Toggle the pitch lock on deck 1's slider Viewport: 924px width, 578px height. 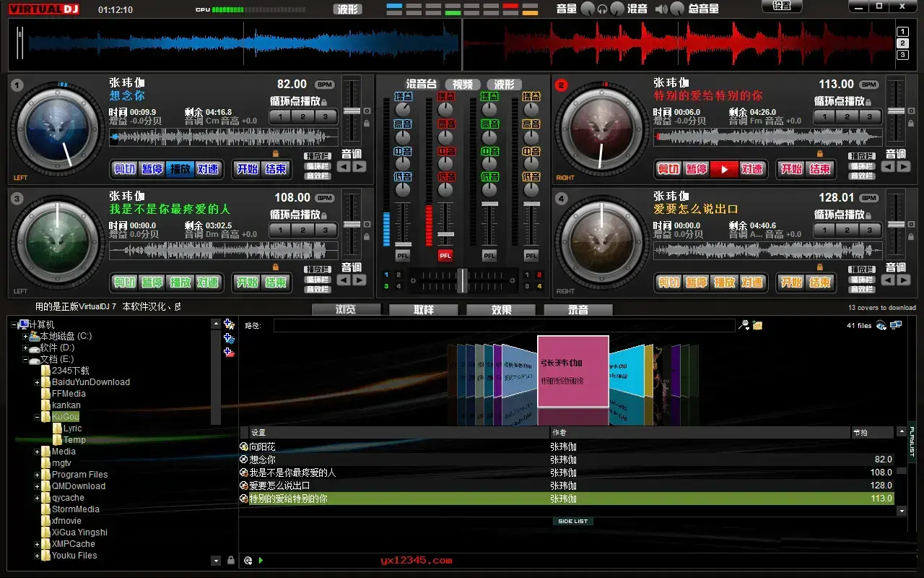point(366,124)
